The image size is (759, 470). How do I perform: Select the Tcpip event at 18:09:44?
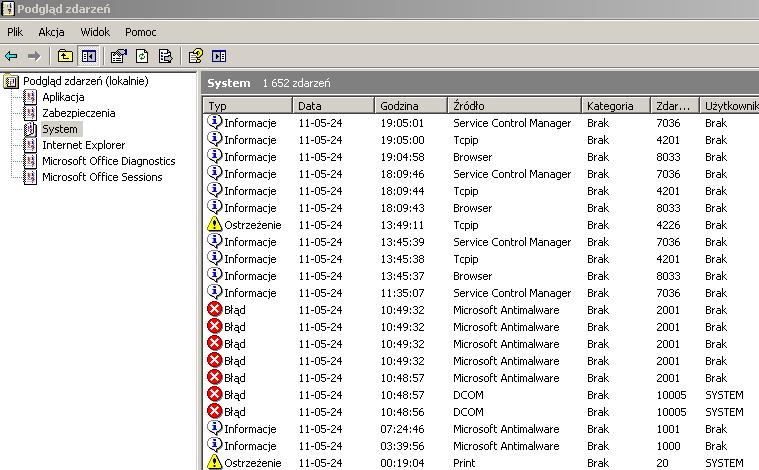(x=481, y=191)
